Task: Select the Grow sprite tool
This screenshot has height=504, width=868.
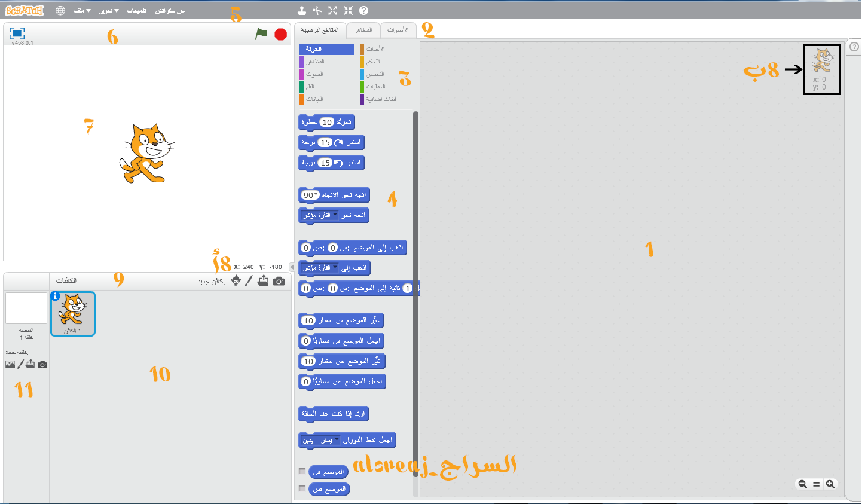Action: click(x=332, y=10)
